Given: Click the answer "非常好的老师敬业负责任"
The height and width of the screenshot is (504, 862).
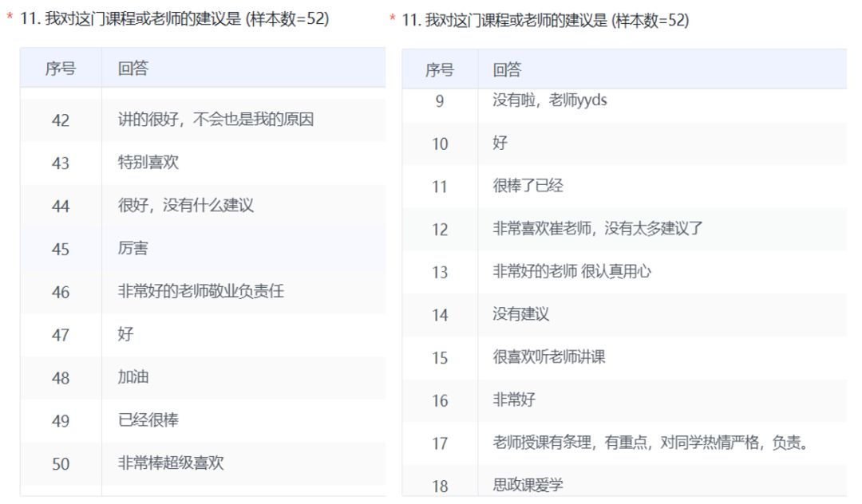Looking at the screenshot, I should [201, 292].
